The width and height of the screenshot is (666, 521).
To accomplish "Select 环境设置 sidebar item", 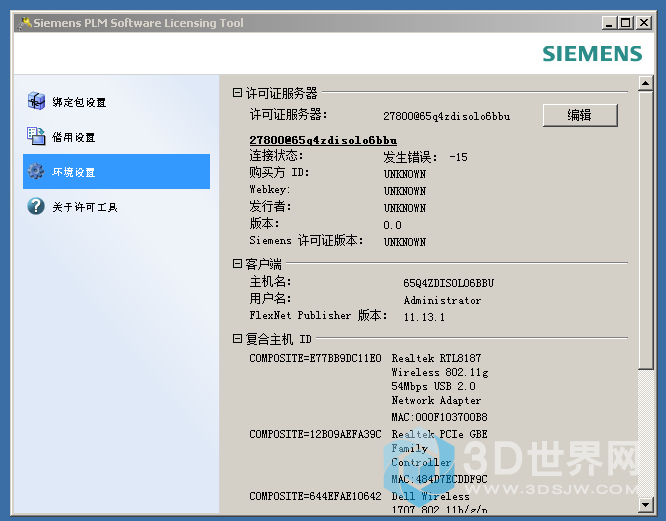I will point(116,171).
